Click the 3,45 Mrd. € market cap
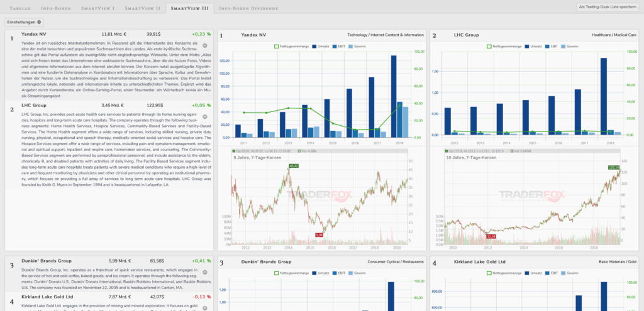 click(x=113, y=105)
